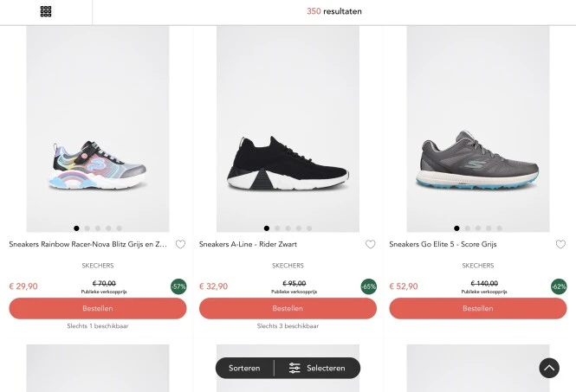576x392 pixels.
Task: Show the grey Go Elite 5 photo
Action: [x=477, y=130]
